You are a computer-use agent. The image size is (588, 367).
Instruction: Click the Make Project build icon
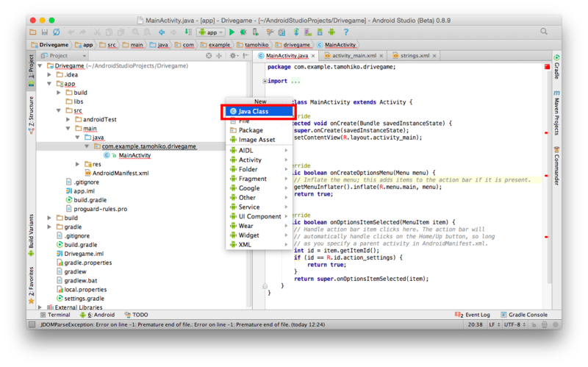point(188,32)
